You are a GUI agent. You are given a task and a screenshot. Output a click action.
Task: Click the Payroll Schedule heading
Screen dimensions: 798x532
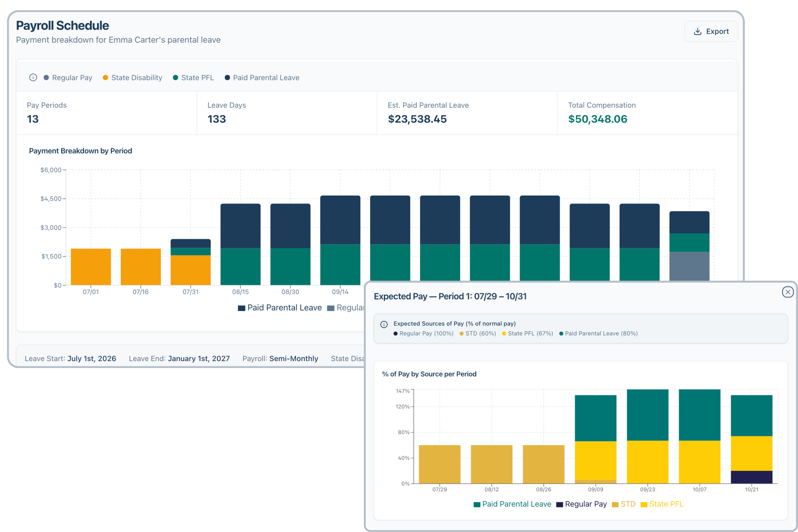pyautogui.click(x=62, y=25)
